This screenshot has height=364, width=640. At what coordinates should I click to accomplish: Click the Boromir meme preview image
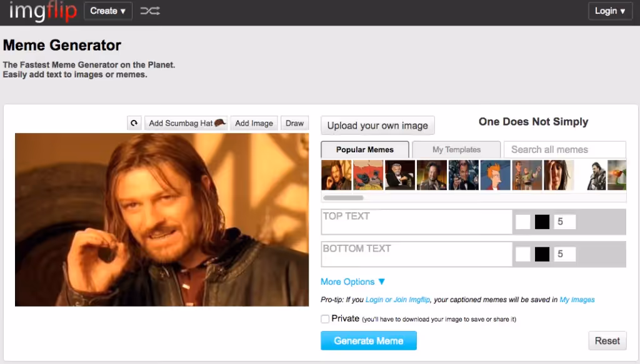162,220
